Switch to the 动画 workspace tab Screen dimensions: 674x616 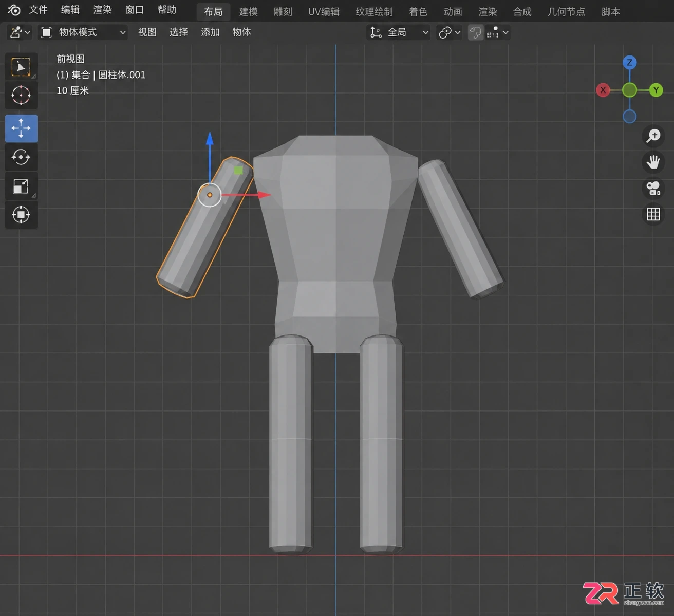(x=453, y=11)
